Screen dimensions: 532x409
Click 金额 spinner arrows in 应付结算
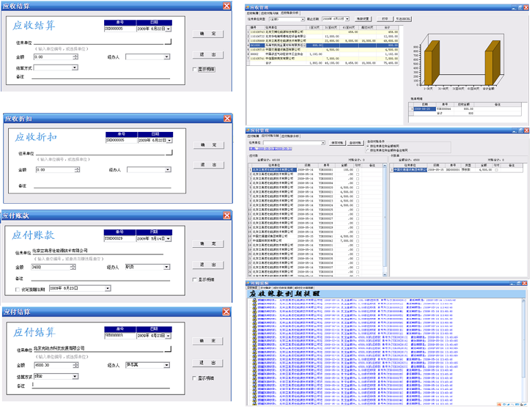75,365
